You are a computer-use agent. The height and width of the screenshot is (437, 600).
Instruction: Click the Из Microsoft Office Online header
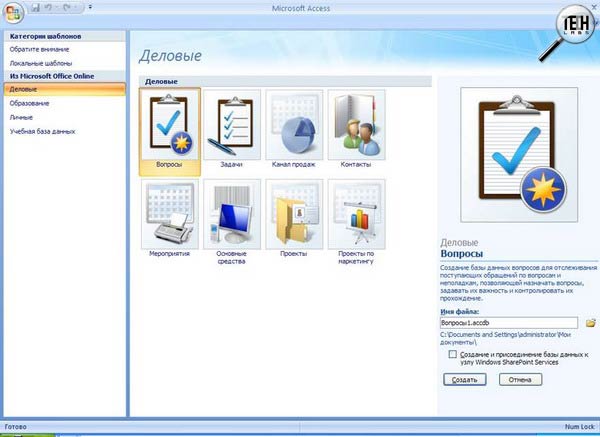click(52, 76)
